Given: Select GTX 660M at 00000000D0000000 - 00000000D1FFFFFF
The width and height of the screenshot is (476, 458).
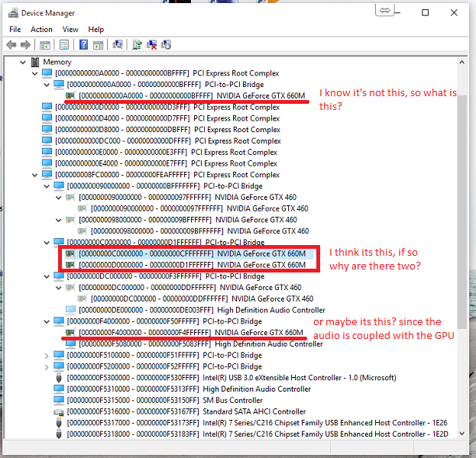Looking at the screenshot, I should click(192, 265).
